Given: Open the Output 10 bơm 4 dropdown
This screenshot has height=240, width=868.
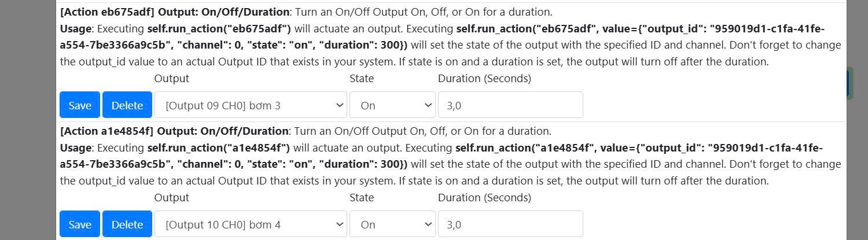Looking at the screenshot, I should (x=251, y=224).
